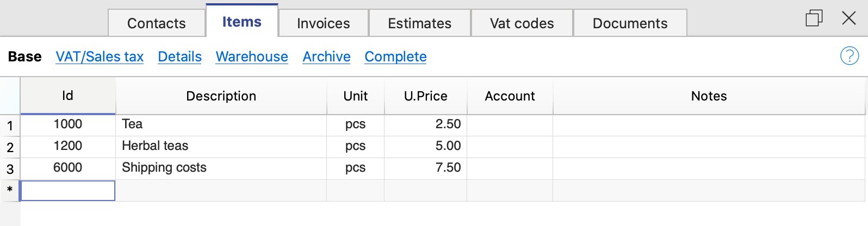Select the Estimates tab
Image resolution: width=868 pixels, height=226 pixels.
[x=419, y=23]
